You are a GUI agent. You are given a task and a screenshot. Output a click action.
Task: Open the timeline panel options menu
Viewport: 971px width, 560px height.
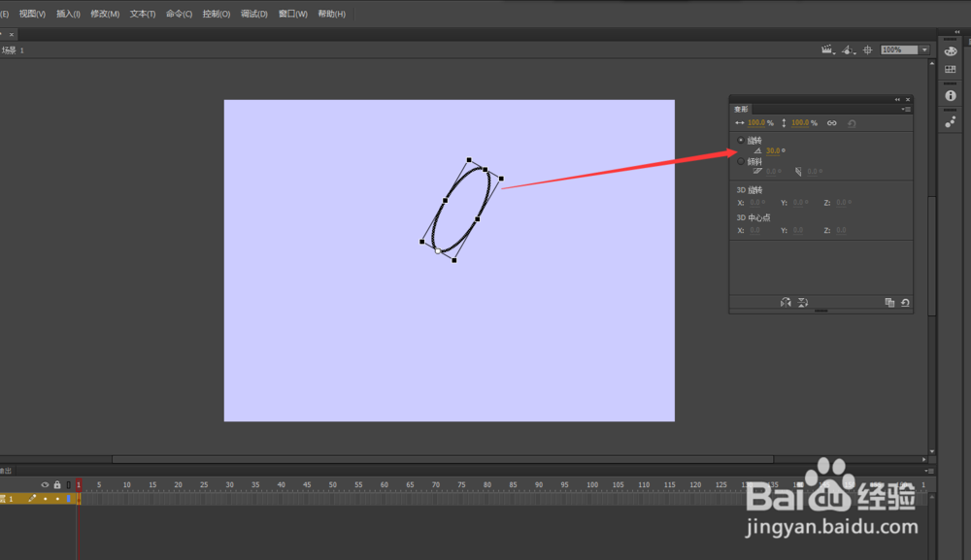[928, 471]
